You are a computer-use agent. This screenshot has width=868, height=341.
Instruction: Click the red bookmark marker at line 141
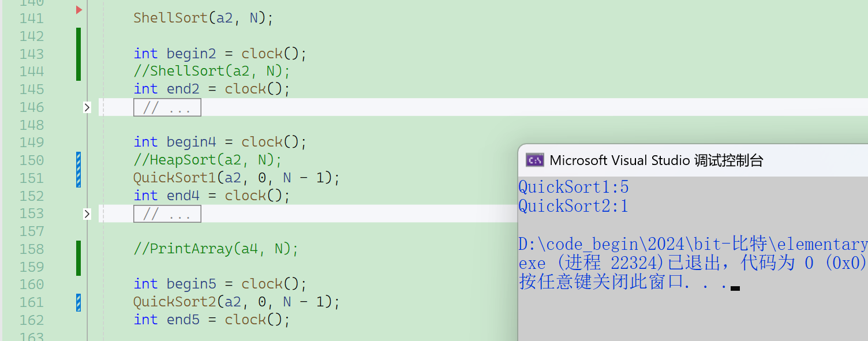[x=79, y=10]
